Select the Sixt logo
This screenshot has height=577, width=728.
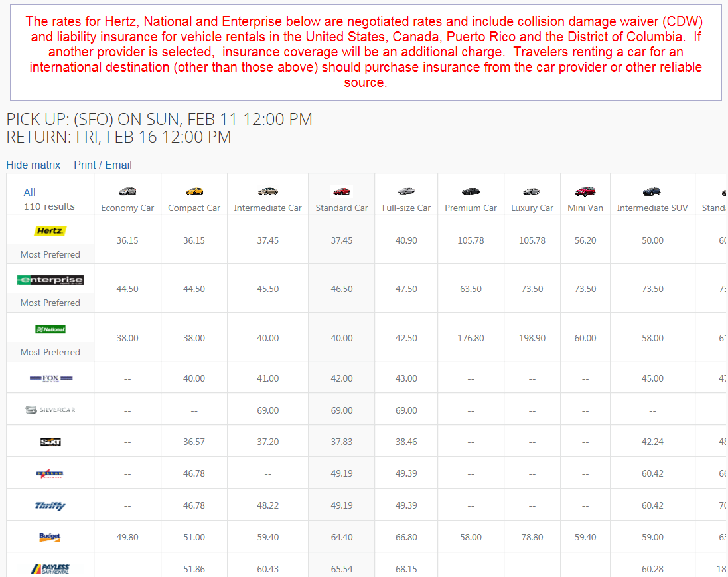point(50,442)
